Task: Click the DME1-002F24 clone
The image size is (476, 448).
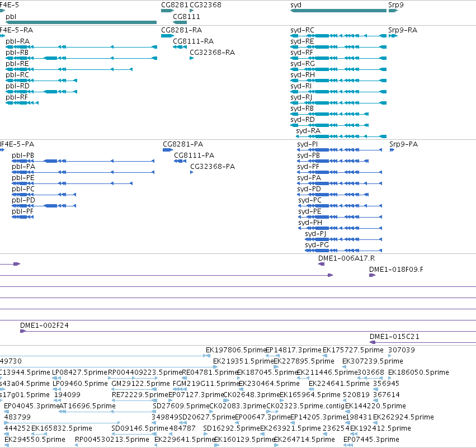Action: tap(248, 331)
